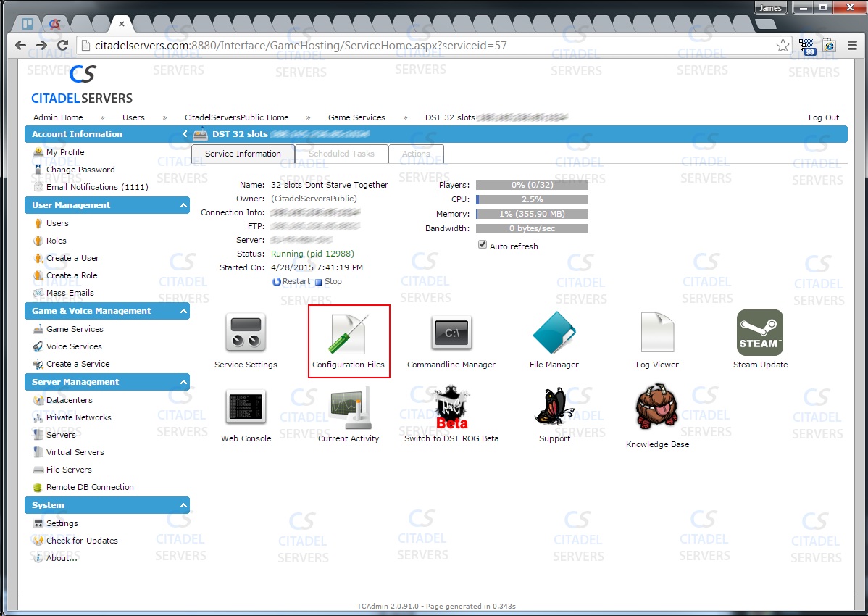Click the Memory usage bar

[532, 215]
